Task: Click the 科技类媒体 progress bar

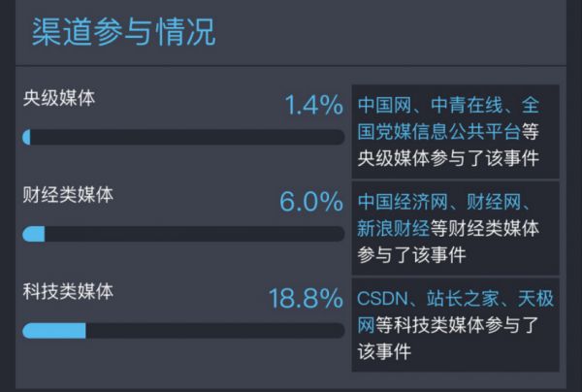Action: point(183,331)
